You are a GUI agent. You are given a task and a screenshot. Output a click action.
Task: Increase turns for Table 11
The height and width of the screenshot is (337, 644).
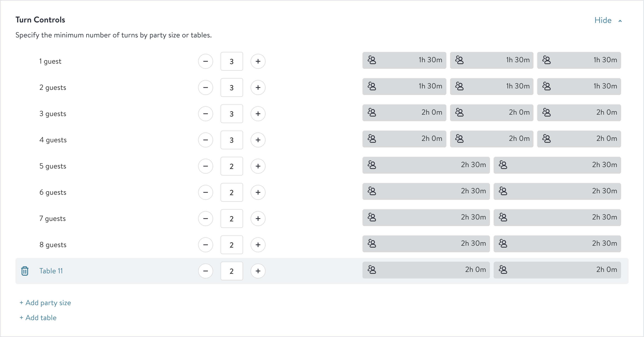[258, 271]
